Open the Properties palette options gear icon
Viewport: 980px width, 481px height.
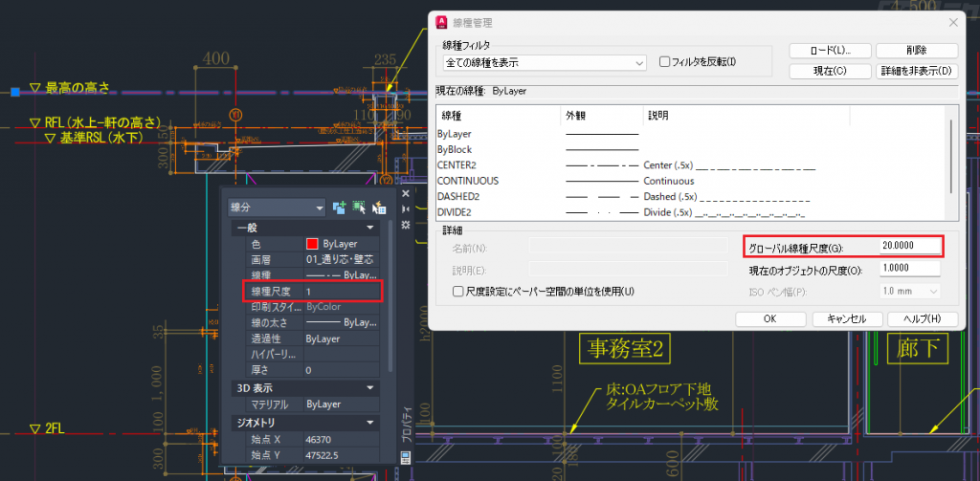tap(406, 224)
